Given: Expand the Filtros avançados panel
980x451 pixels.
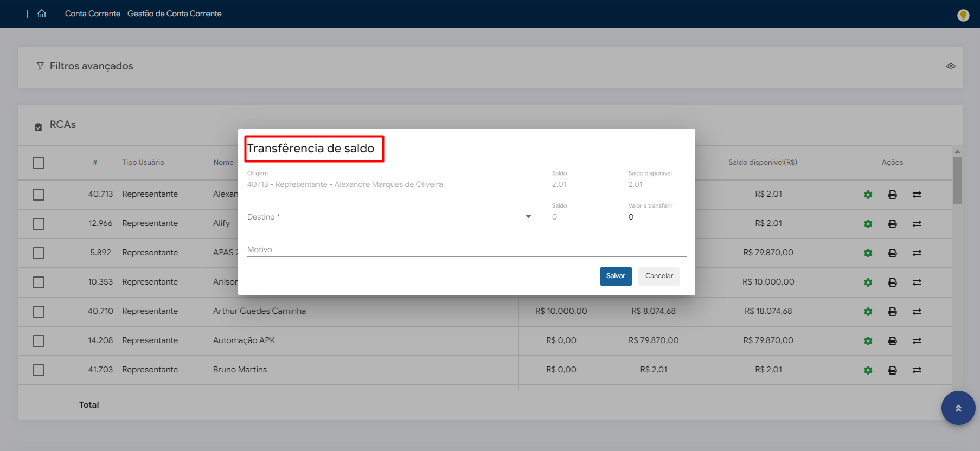Looking at the screenshot, I should tap(91, 66).
